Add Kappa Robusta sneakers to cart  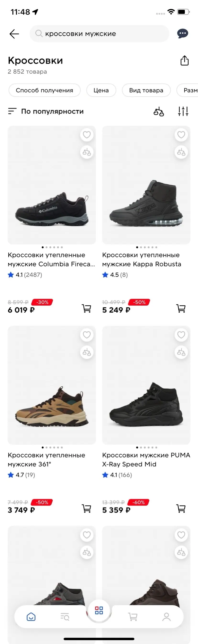[181, 308]
